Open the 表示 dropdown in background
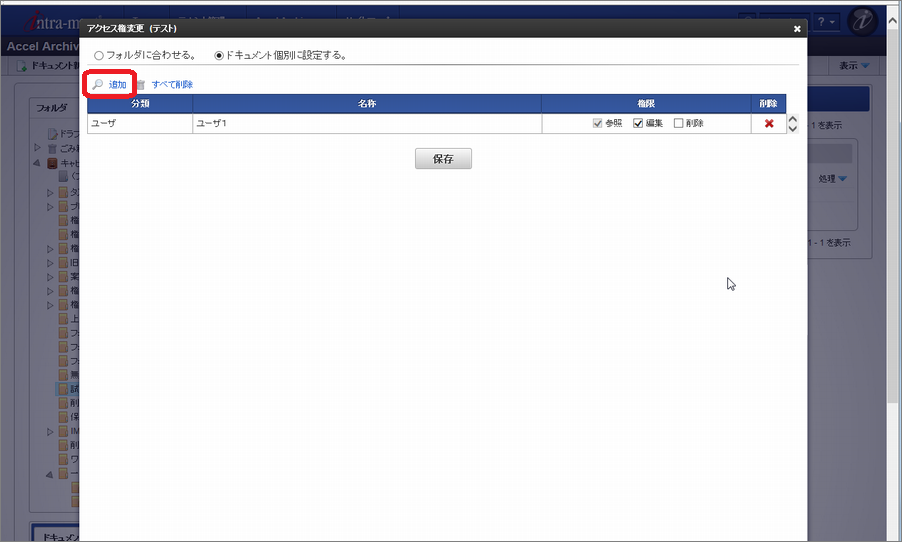This screenshot has width=902, height=542. (854, 66)
